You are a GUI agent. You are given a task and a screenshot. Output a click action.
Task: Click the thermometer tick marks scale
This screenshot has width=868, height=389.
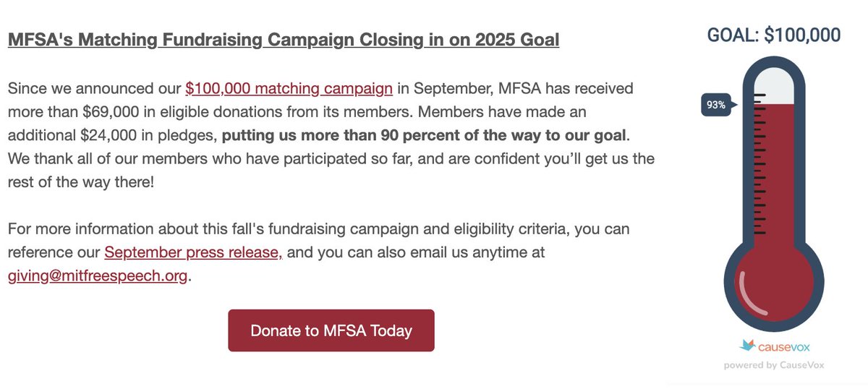tap(759, 164)
